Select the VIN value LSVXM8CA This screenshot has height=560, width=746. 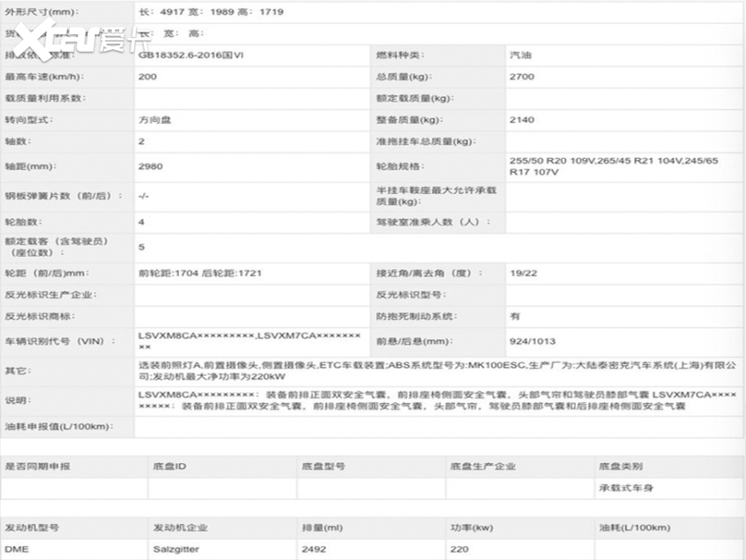pos(250,341)
